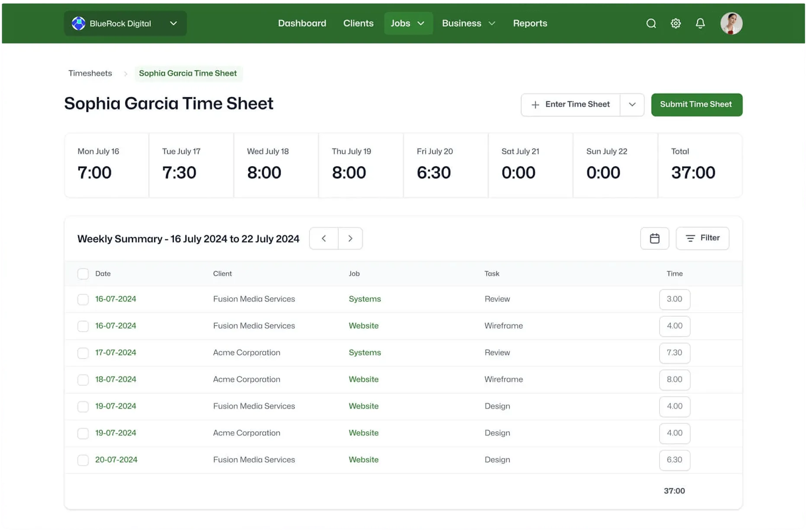
Task: Go to Timesheets breadcrumb
Action: coord(90,74)
